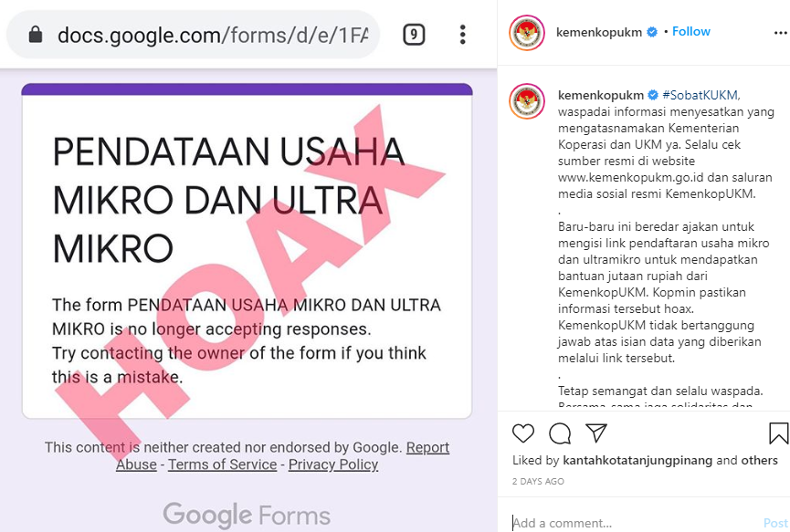Share the post via paper plane icon

coord(596,433)
